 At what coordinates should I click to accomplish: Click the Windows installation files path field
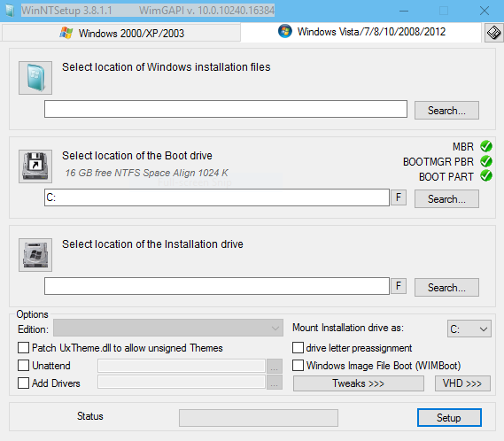tap(226, 109)
